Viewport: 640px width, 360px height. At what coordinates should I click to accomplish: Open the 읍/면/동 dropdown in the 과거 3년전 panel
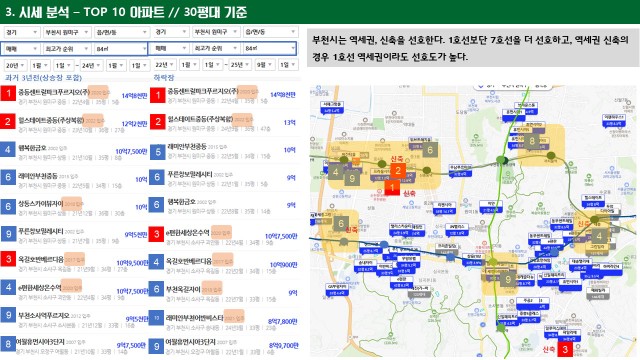tap(122, 32)
